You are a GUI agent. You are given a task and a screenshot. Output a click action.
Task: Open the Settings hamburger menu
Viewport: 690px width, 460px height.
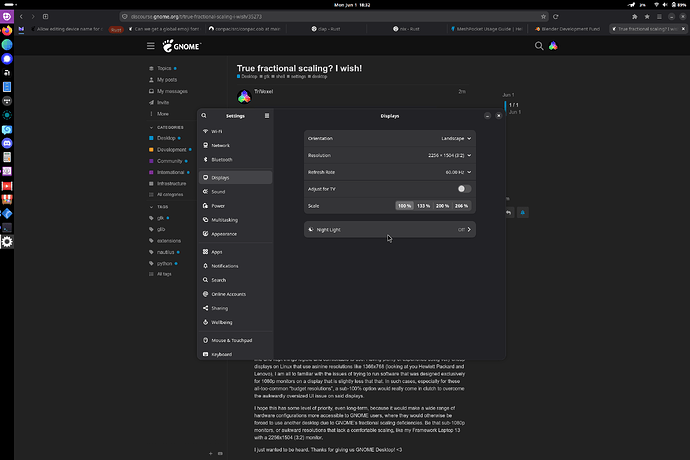point(267,116)
